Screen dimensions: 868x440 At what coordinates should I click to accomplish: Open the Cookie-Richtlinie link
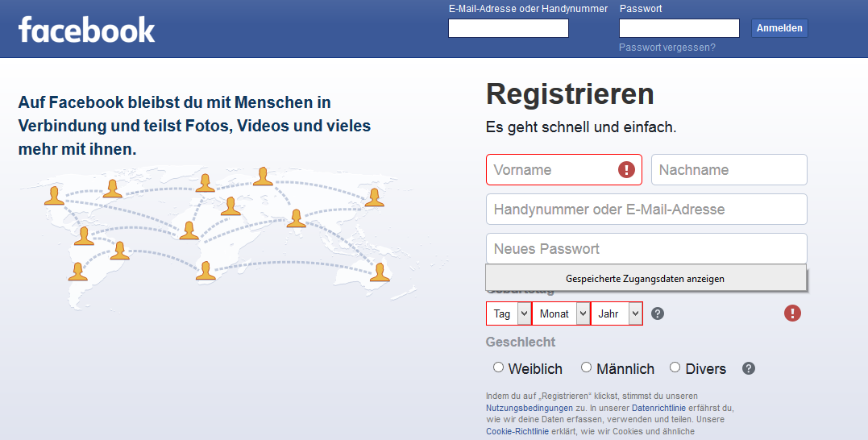tap(517, 431)
